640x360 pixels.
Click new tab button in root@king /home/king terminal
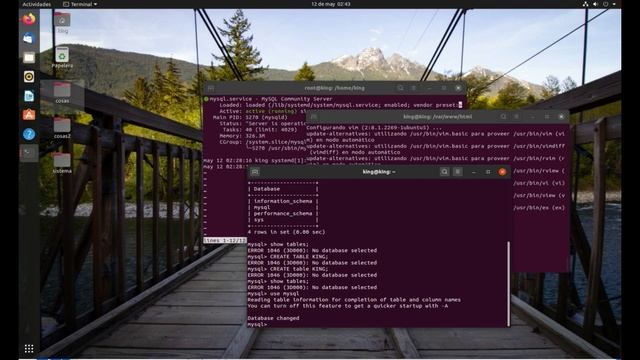click(211, 88)
